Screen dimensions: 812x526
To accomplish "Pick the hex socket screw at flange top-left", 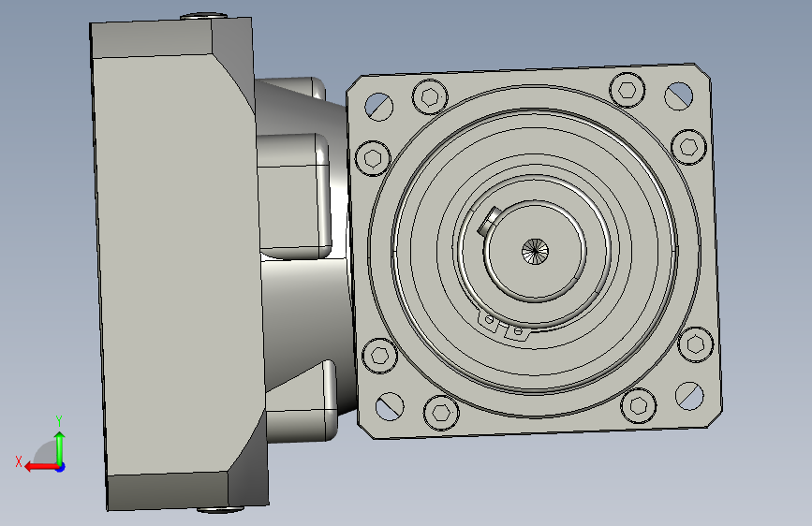I will pos(430,96).
